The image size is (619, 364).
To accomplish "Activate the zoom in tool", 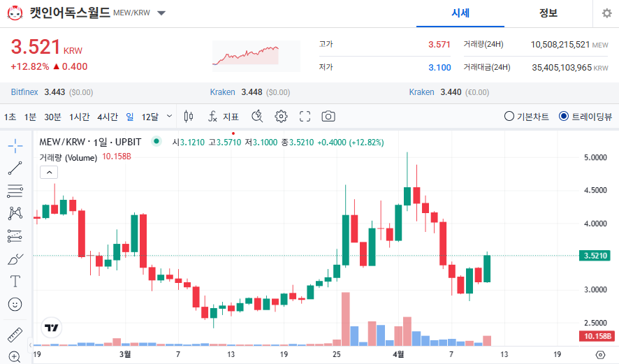I will tap(15, 356).
